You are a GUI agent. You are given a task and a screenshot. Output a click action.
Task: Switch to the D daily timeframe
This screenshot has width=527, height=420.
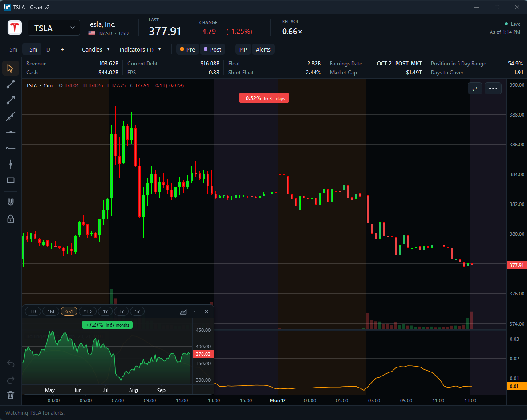click(x=48, y=49)
